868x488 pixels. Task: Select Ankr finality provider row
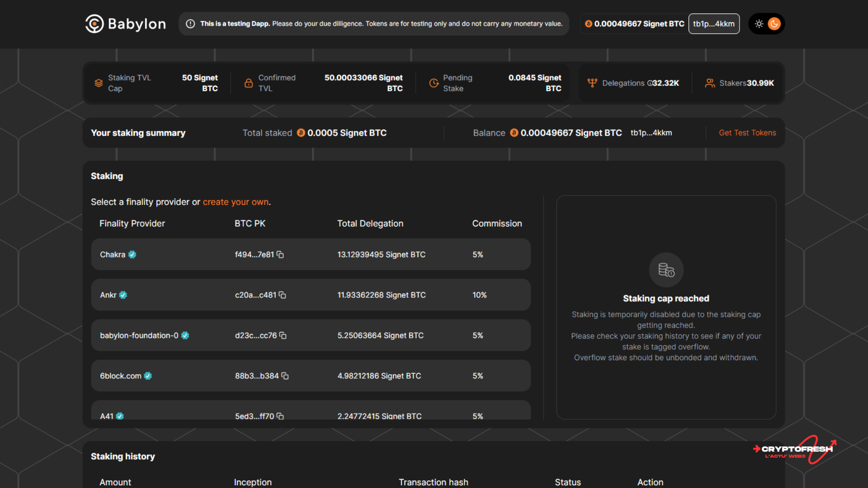point(311,295)
